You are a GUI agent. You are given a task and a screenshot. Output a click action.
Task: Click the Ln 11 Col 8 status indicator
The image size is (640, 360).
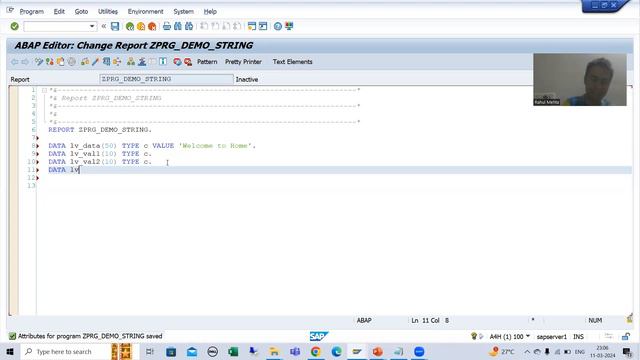click(430, 320)
